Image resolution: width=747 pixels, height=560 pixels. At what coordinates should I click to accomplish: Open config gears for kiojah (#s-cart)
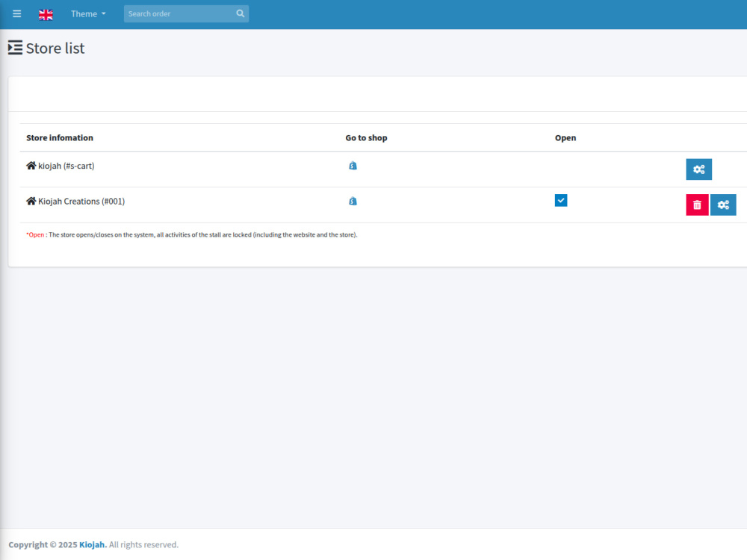point(699,169)
